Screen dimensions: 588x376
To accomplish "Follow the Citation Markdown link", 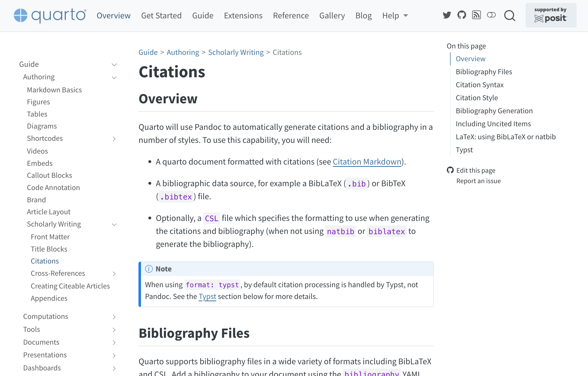I will pyautogui.click(x=367, y=162).
